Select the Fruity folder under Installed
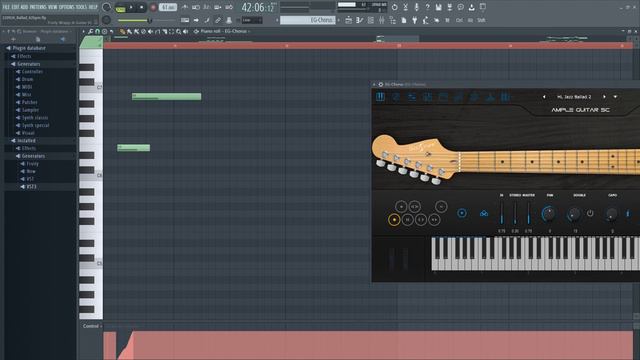Viewport: 640px width, 360px height. coord(32,164)
